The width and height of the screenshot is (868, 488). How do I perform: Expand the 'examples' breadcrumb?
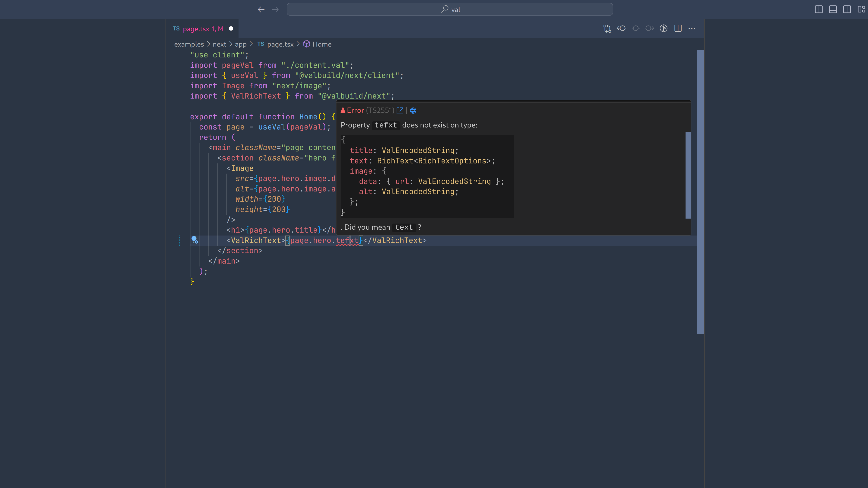pyautogui.click(x=189, y=44)
